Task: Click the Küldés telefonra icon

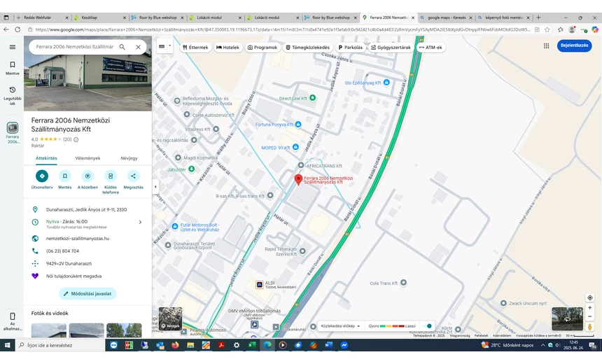Action: [x=111, y=176]
